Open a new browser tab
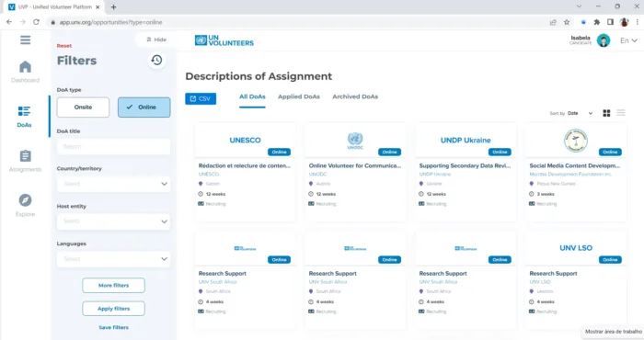Image resolution: width=644 pixels, height=340 pixels. pyautogui.click(x=113, y=7)
